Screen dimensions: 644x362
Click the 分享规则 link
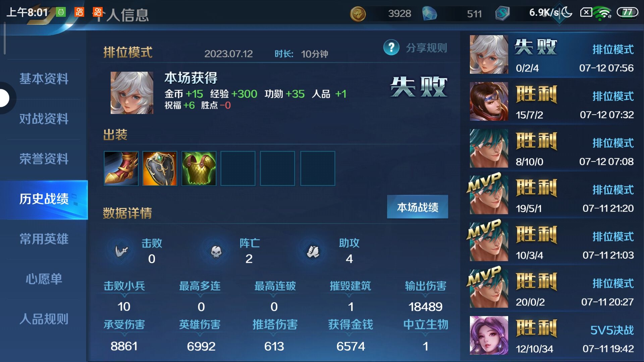tap(427, 48)
